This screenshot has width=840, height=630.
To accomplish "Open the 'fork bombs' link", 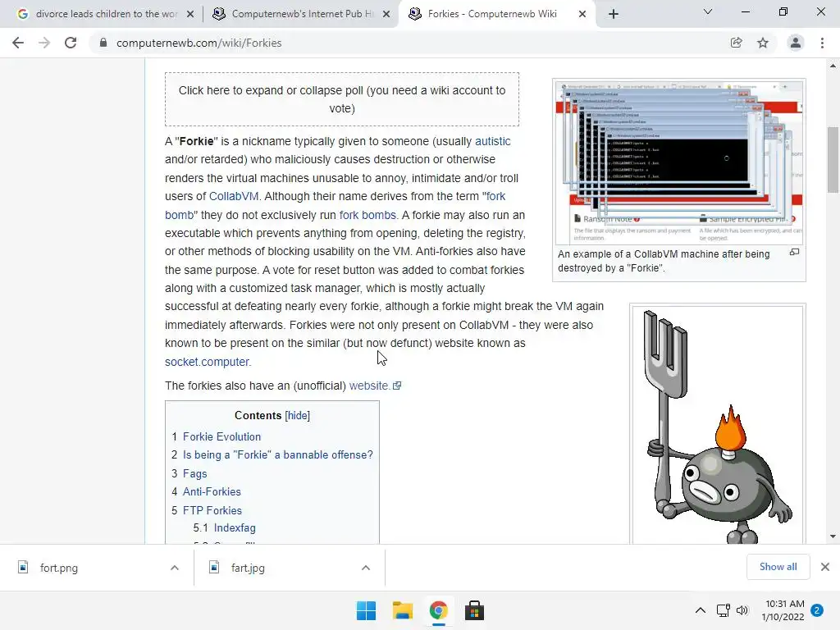I will click(x=367, y=215).
